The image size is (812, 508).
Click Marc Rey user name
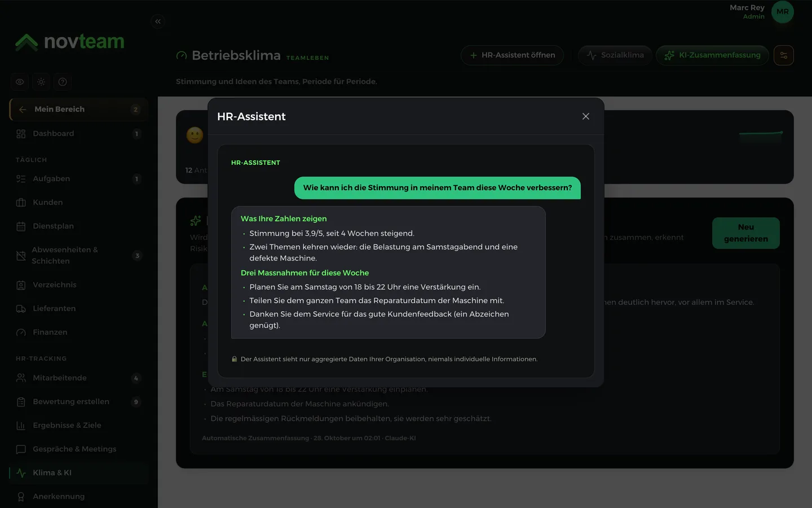(x=747, y=8)
